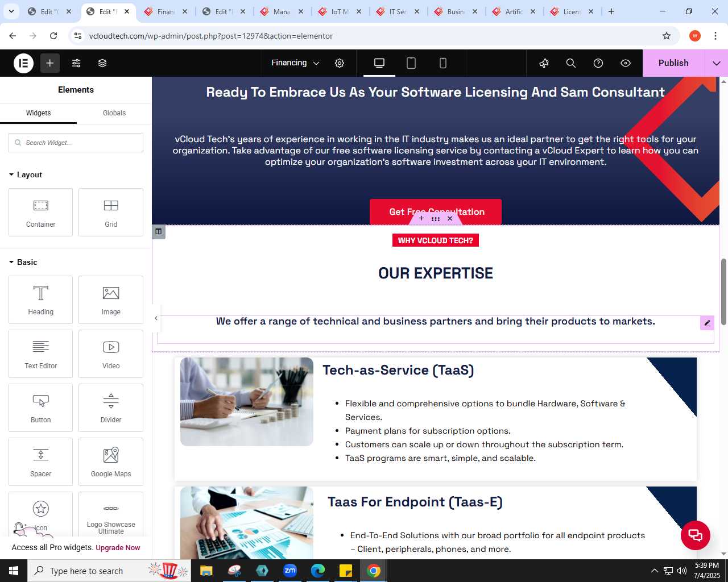Click the canvas vertical scrollbar thumb
Screen dimensions: 728x582
pyautogui.click(x=724, y=292)
